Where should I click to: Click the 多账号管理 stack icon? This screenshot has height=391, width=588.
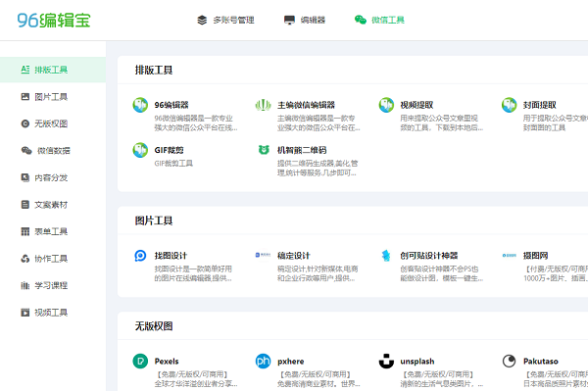pyautogui.click(x=202, y=20)
